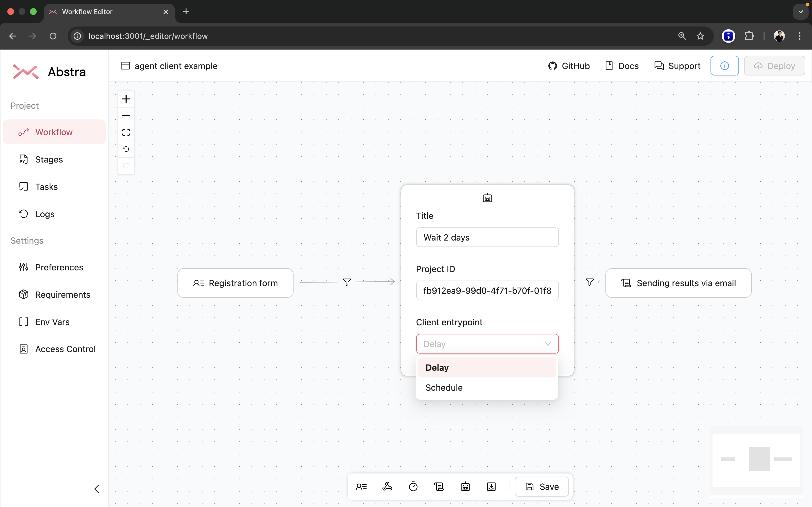The height and width of the screenshot is (507, 812).
Task: Click the Project ID input field
Action: [487, 290]
